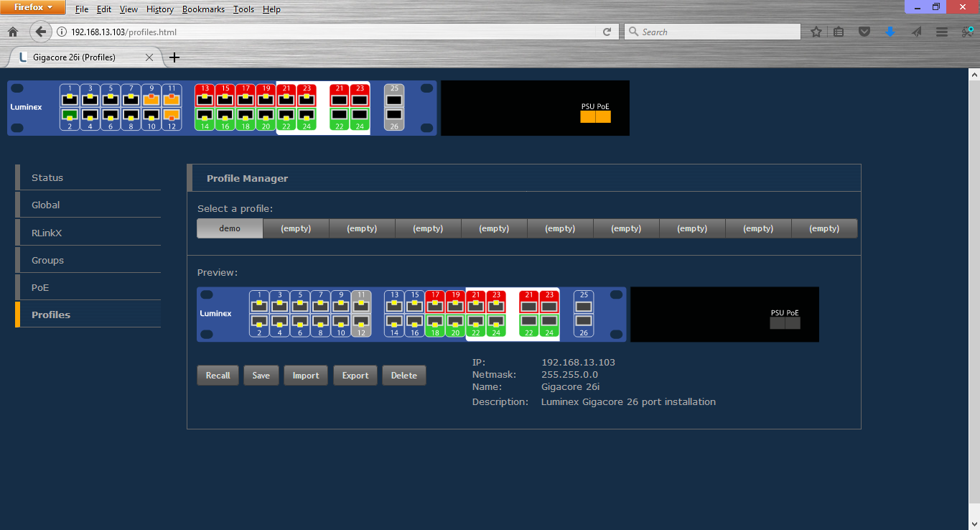980x530 pixels.
Task: Click the IP value 192.168.13.103 in profile details
Action: click(578, 363)
